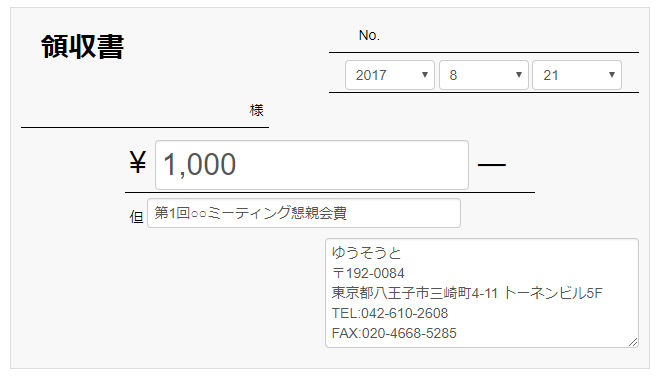Click the textarea resize handle corner
This screenshot has width=659, height=379.
coord(633,342)
